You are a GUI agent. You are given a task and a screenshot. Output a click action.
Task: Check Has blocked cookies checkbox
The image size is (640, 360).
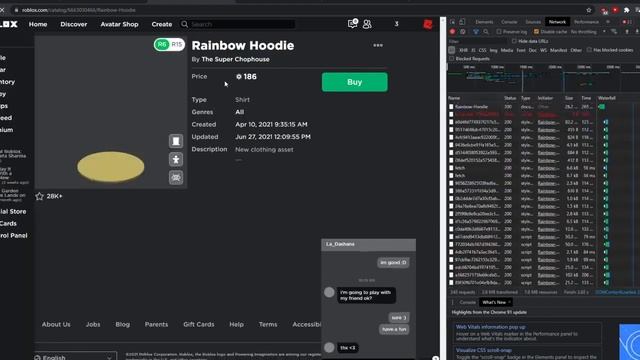589,50
